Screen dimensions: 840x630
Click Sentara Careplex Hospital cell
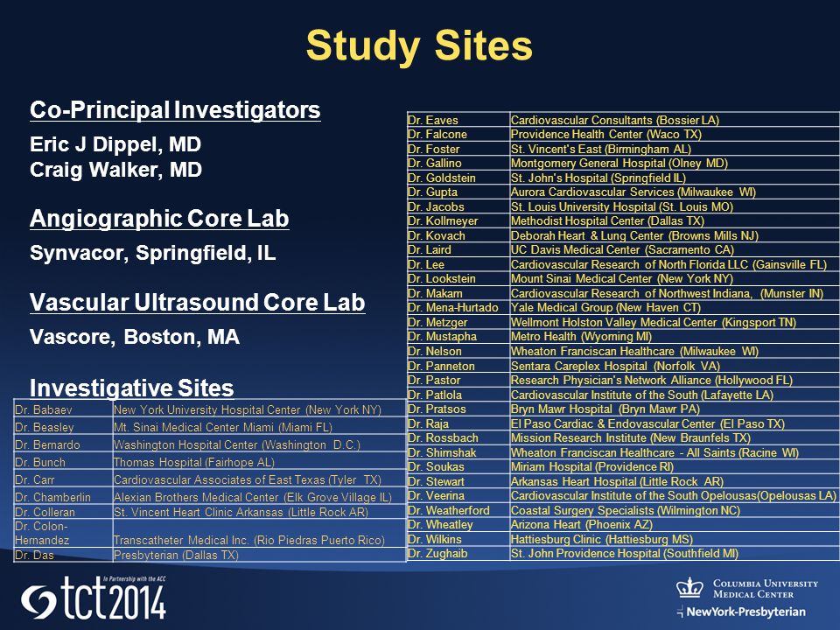tap(675, 366)
